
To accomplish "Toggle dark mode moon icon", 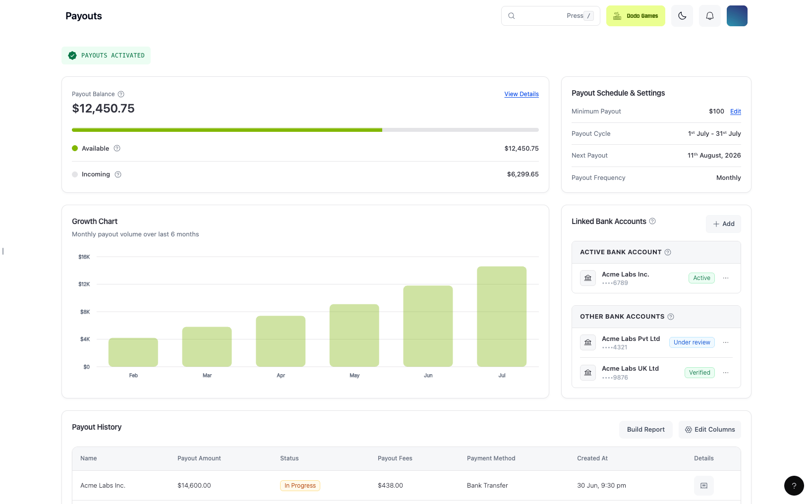I will (x=682, y=16).
